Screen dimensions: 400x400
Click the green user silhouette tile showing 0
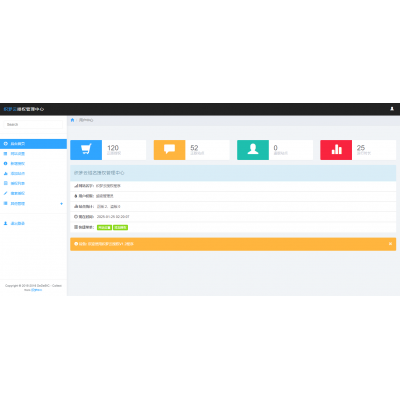click(275, 150)
